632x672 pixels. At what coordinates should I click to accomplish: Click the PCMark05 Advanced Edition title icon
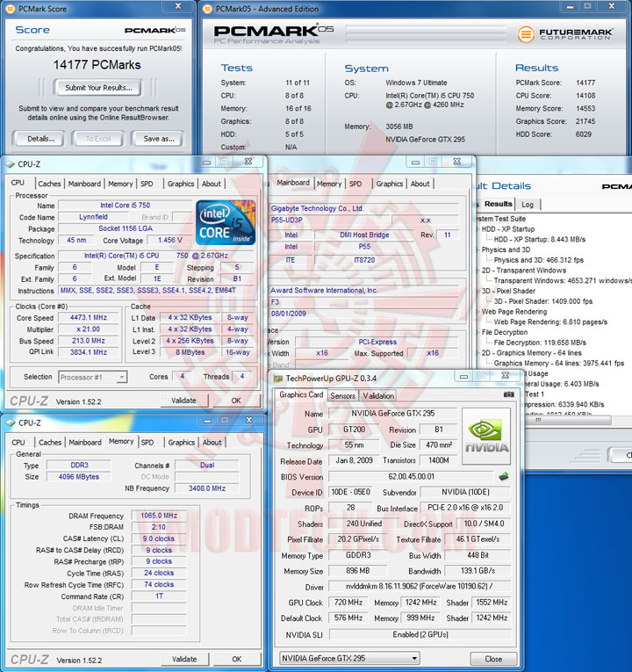[x=207, y=9]
